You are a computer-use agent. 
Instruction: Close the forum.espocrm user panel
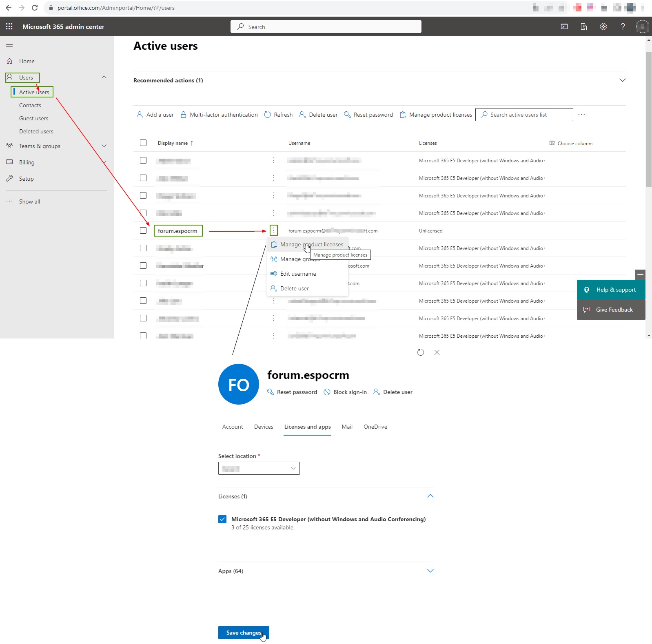coord(437,352)
